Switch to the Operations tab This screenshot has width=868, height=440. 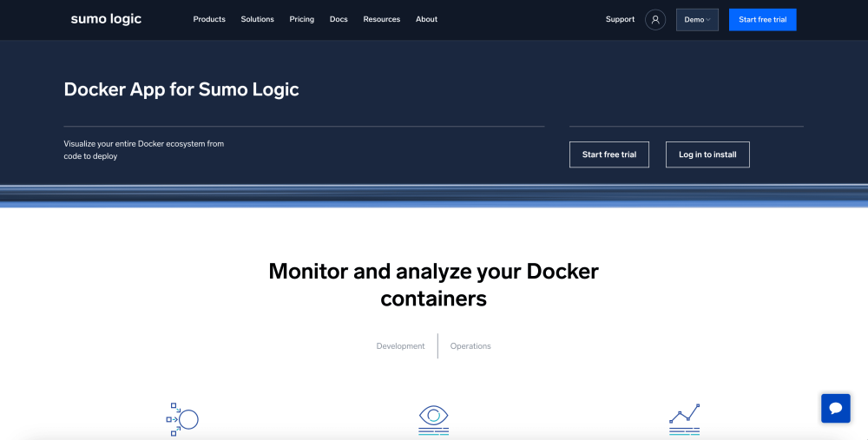click(470, 346)
